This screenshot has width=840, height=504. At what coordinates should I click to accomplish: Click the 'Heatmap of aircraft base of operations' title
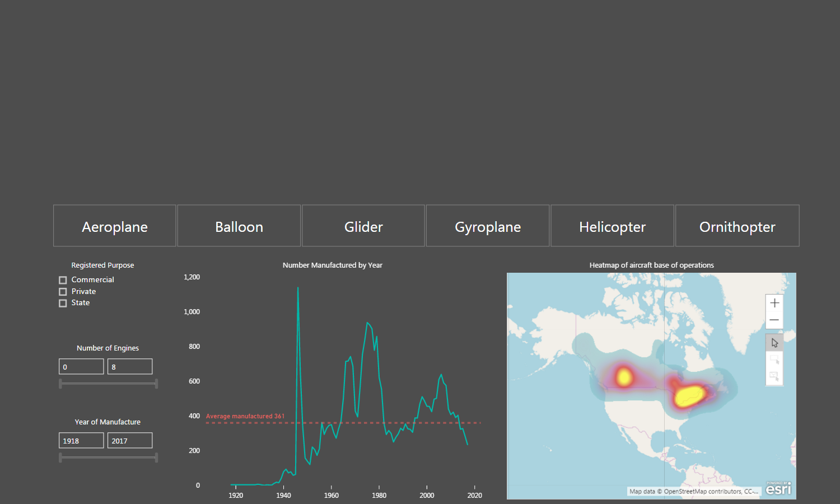[x=652, y=265]
